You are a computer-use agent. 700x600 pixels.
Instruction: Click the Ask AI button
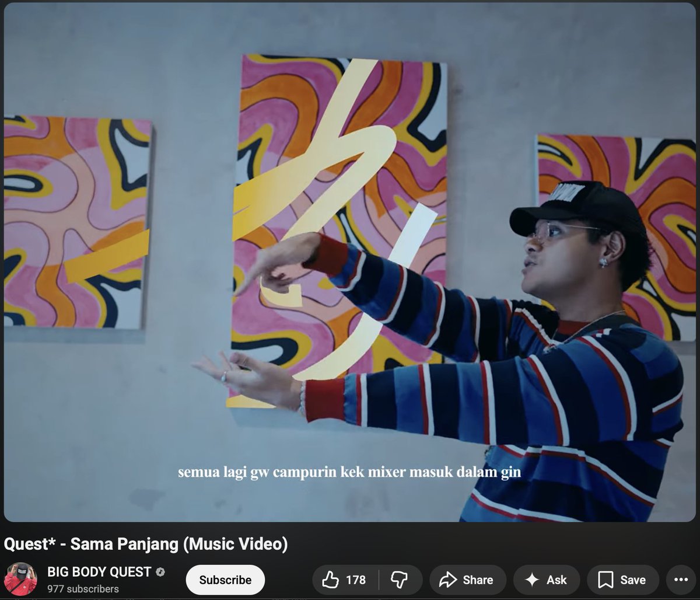coord(546,580)
